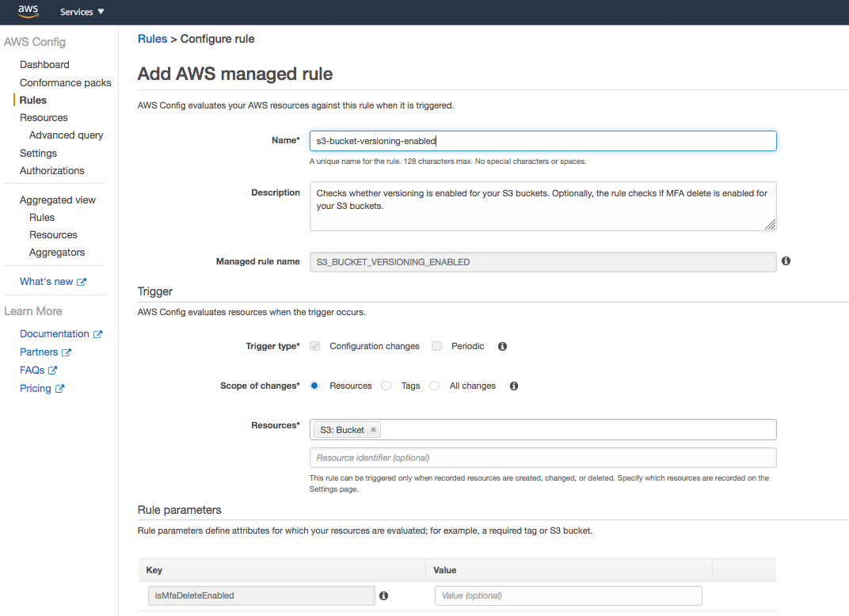Open the Authorizations page
This screenshot has width=849, height=616.
pyautogui.click(x=52, y=170)
